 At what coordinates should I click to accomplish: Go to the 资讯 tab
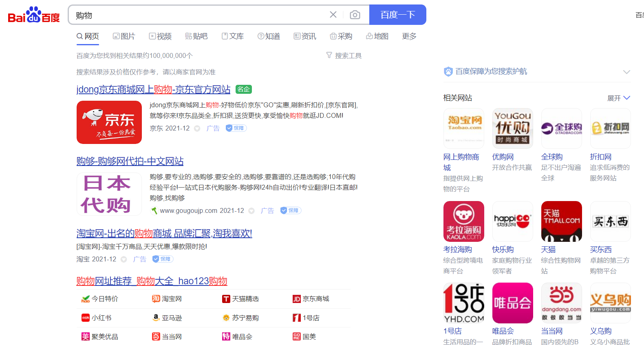[x=305, y=36]
